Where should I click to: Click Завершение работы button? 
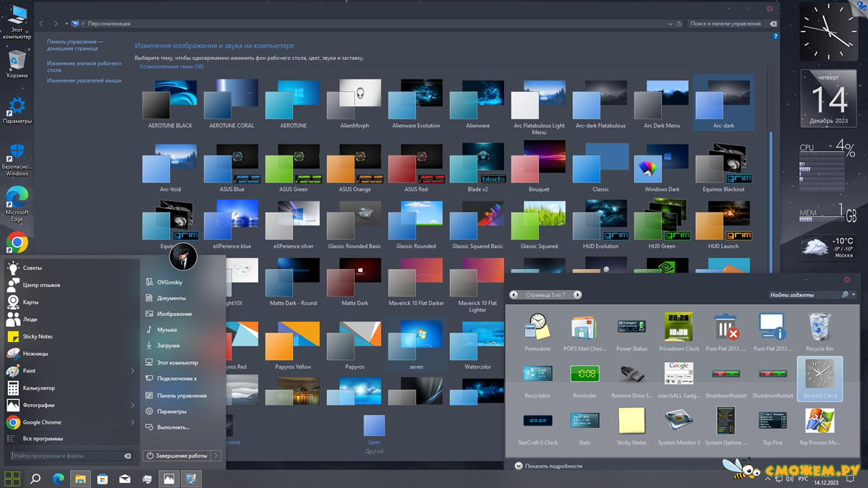pos(177,455)
